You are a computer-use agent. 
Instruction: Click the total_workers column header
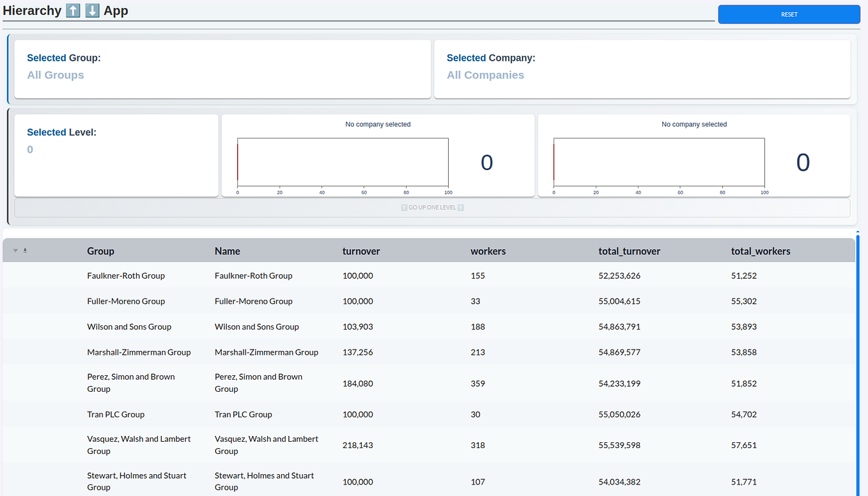click(x=761, y=251)
